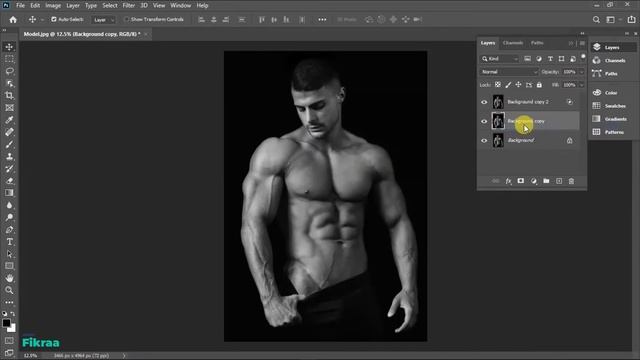
Task: Toggle lock transparent pixels
Action: pos(498,85)
